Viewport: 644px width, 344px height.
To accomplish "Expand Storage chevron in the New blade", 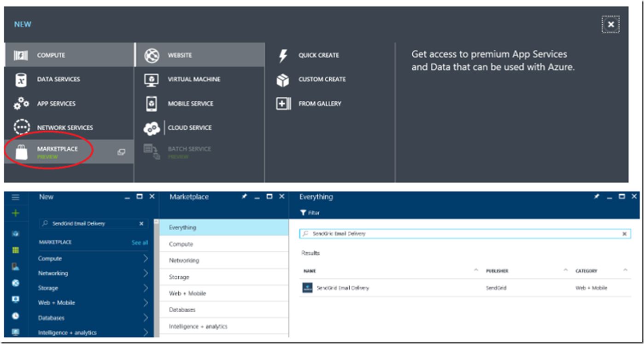I will pos(146,288).
